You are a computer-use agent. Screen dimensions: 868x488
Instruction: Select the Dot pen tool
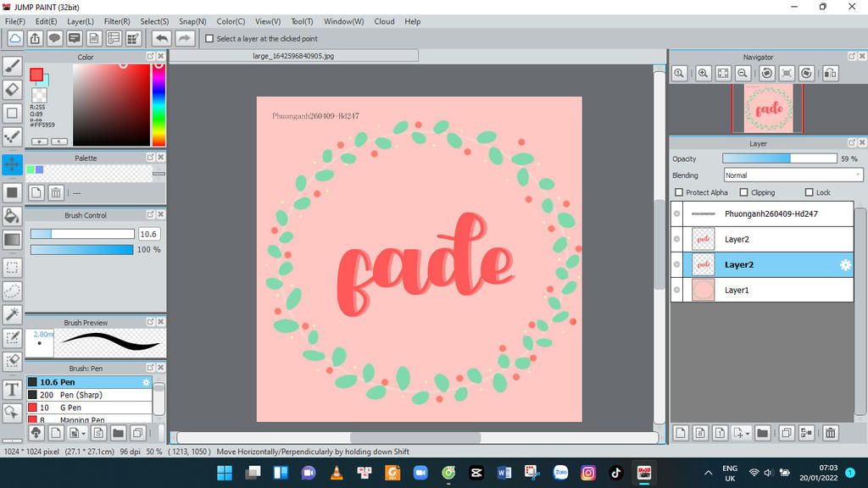12,136
